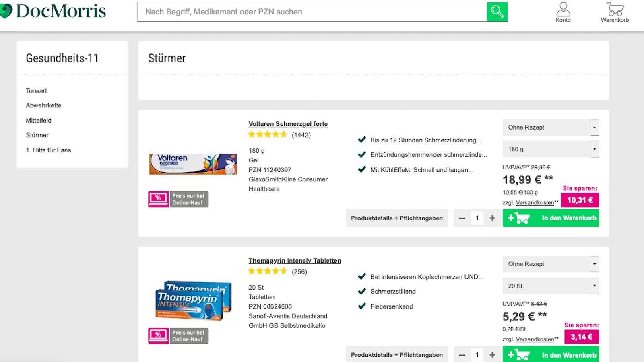
Task: Select Torwart in the sidebar menu
Action: tap(36, 91)
